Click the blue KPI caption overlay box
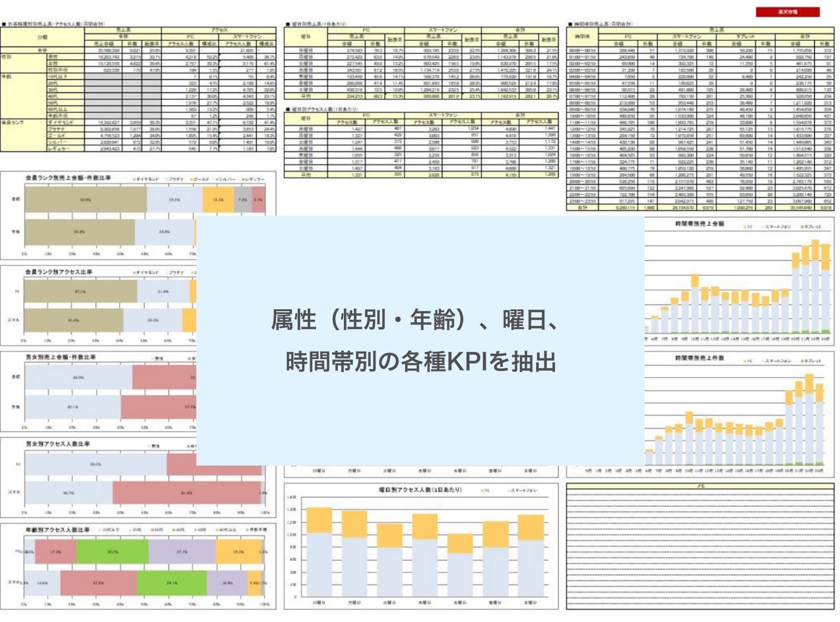The height and width of the screenshot is (622, 840). [420, 340]
